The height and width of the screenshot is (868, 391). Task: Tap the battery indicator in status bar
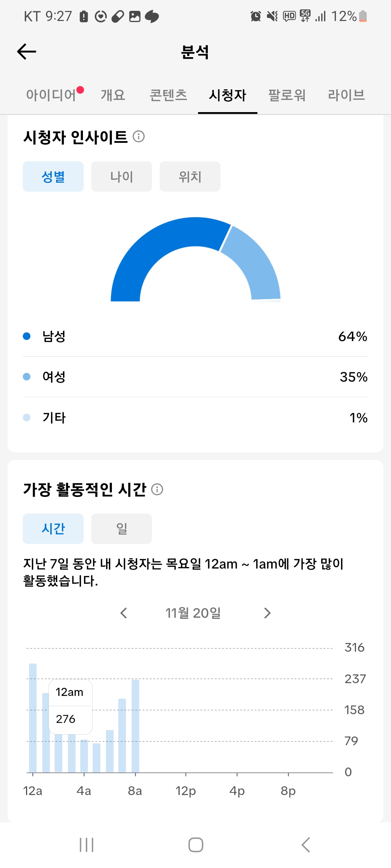coord(363,16)
